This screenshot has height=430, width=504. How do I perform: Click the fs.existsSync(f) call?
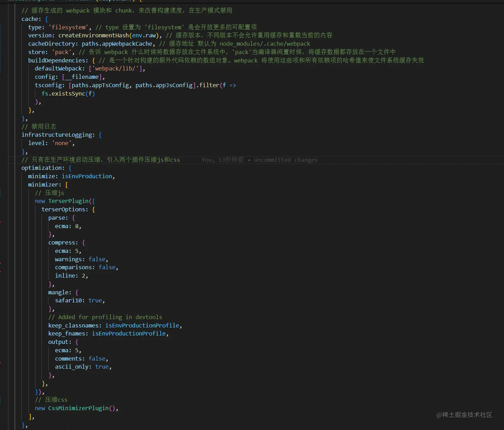pyautogui.click(x=68, y=93)
